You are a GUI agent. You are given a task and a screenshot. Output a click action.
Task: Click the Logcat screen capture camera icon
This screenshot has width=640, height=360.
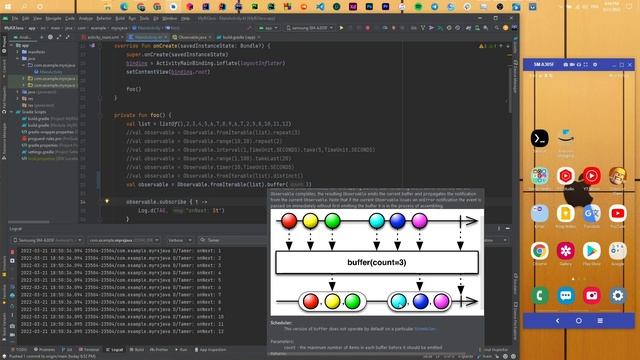12,326
